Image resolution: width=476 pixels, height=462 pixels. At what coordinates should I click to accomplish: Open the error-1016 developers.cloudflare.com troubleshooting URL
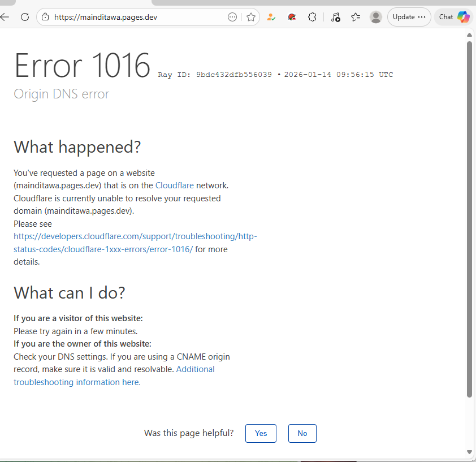(x=135, y=243)
